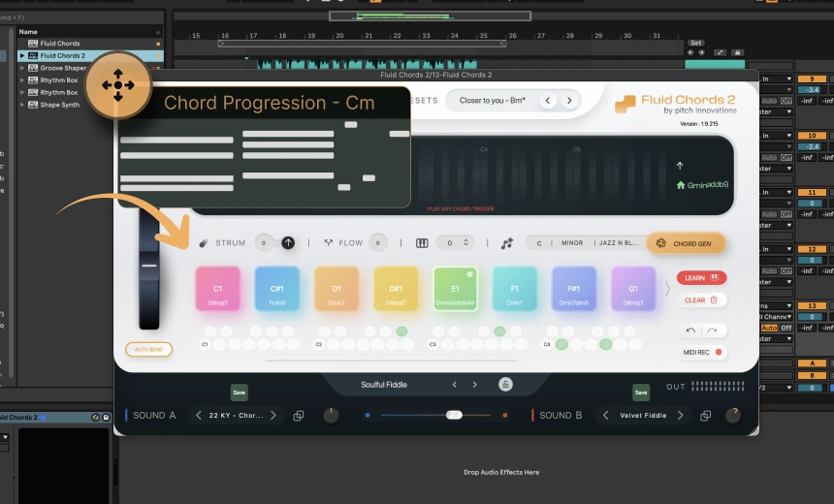The image size is (834, 504).
Task: Click Save above SOUND A
Action: coord(240,393)
